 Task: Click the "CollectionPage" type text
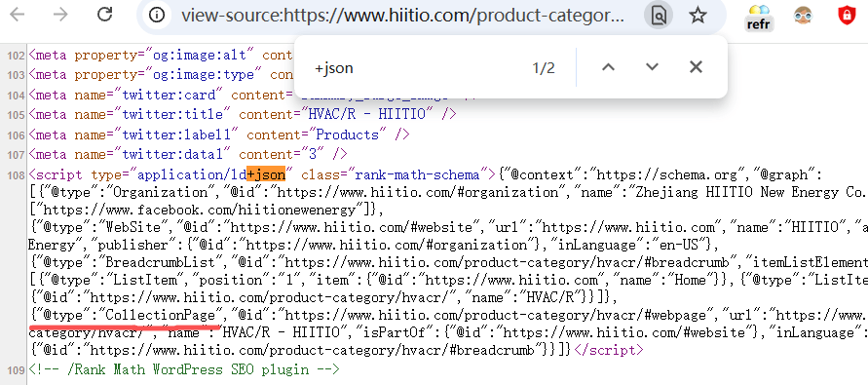[x=161, y=315]
